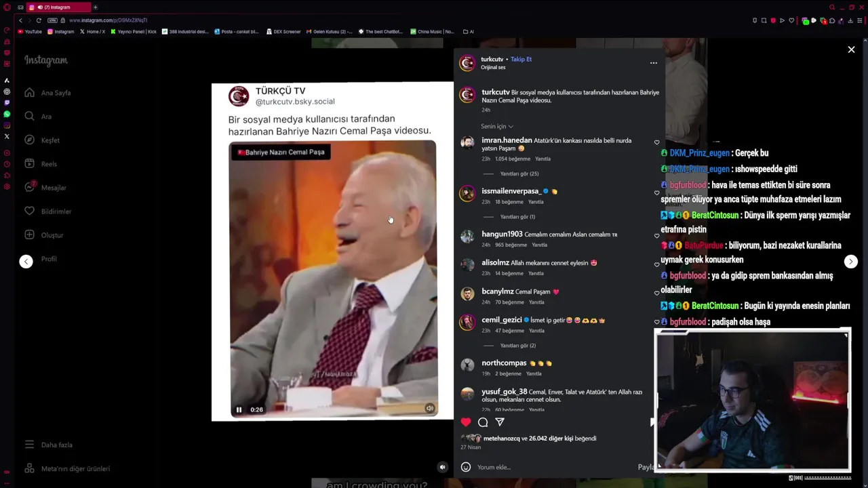
Task: Like the post with the heart icon
Action: pos(466,422)
